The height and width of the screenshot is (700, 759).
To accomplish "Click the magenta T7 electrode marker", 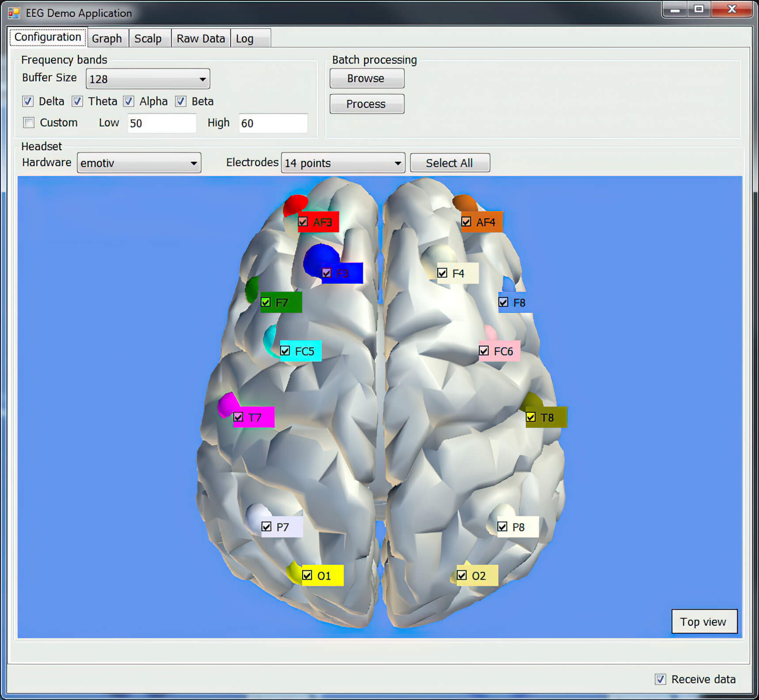I will (x=227, y=403).
